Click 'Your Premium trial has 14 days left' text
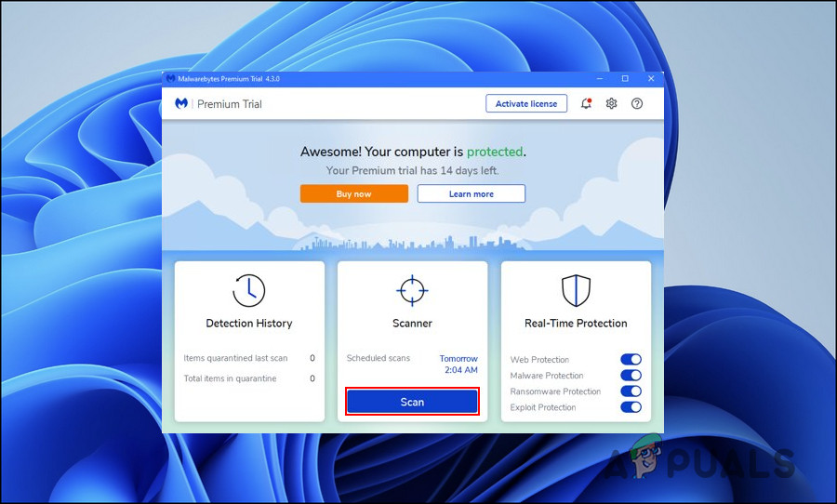This screenshot has width=837, height=504. click(413, 171)
